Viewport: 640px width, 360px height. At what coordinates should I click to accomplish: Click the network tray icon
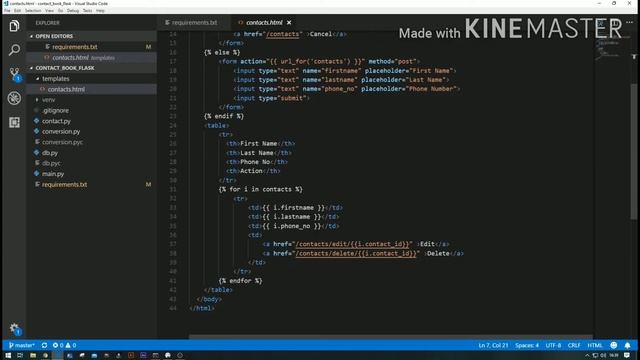tap(596, 356)
